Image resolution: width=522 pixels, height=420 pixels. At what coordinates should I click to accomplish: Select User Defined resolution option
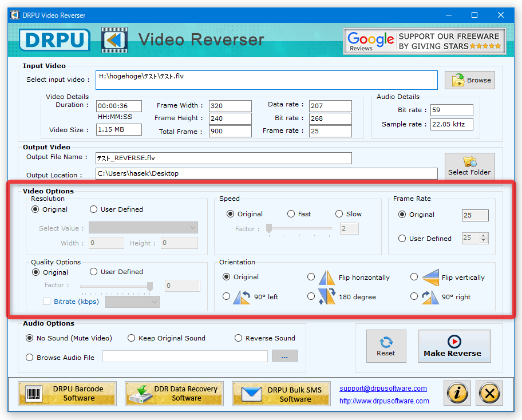tap(93, 209)
